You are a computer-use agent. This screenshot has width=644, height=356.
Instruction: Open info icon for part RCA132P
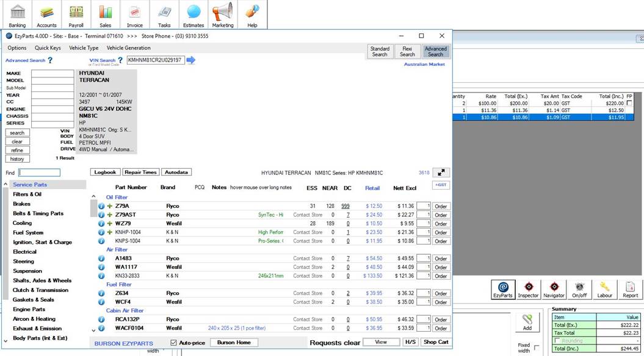[x=101, y=319]
